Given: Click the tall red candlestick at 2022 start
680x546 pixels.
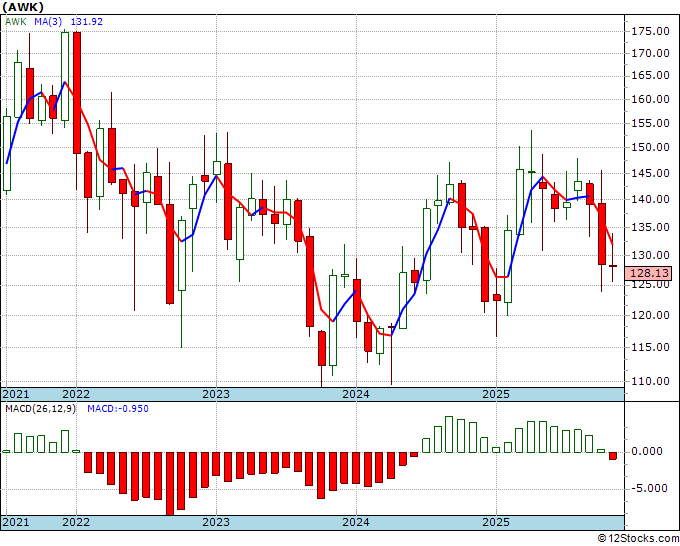Looking at the screenshot, I should [77, 93].
